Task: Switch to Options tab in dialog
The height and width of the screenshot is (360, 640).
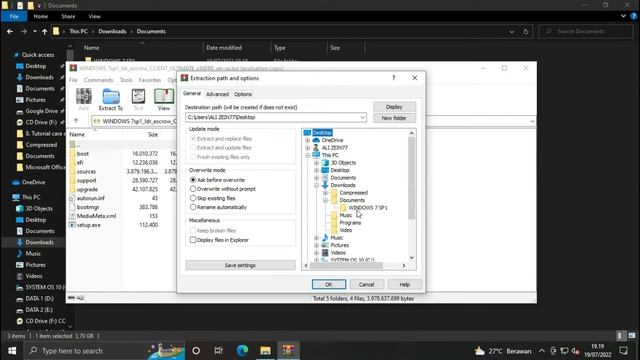Action: click(243, 94)
